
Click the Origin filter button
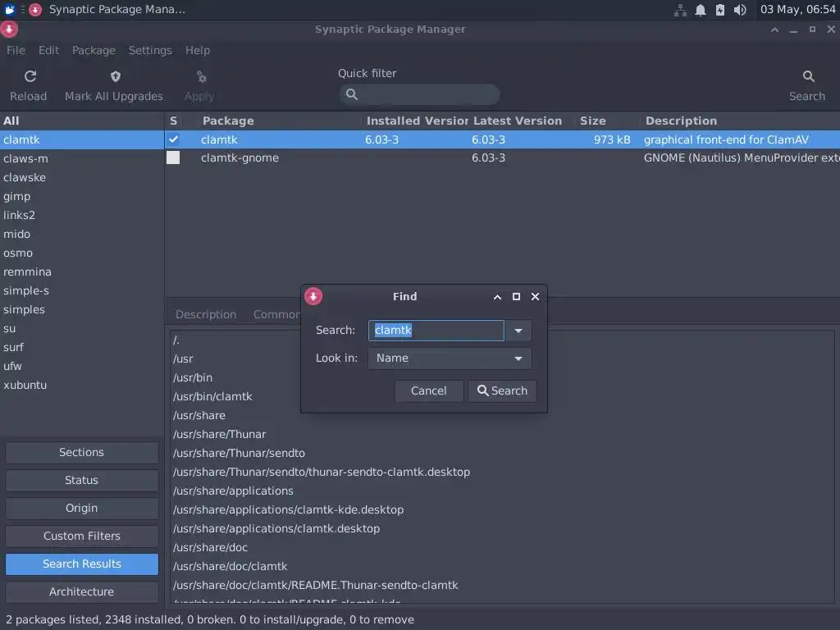click(x=81, y=509)
